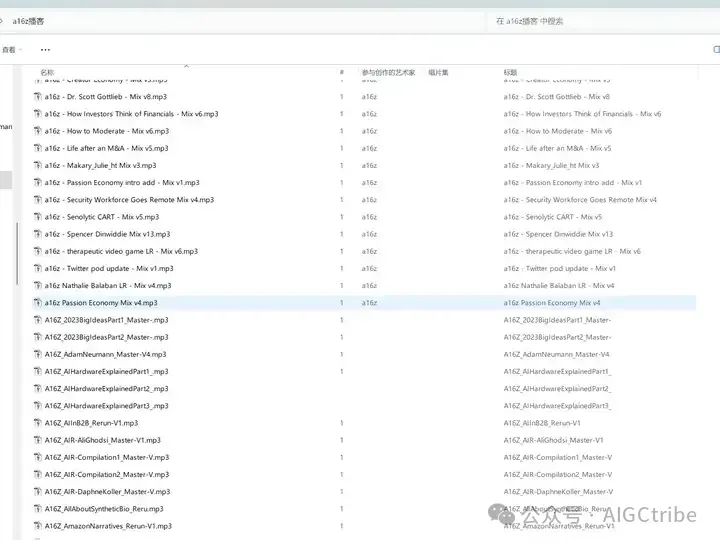Viewport: 720px width, 544px height.
Task: Open the three-dots more options menu
Action: (45, 50)
